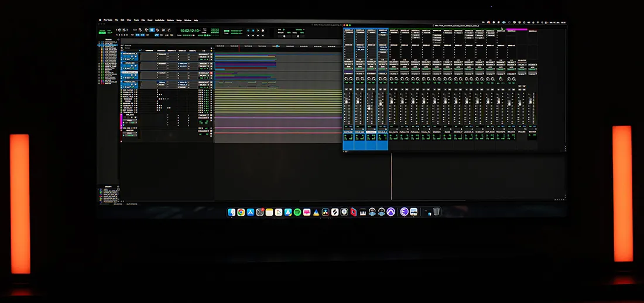Adjust the DRUM_MIX channel volume fader
Screen dimensions: 644x303
[x=358, y=101]
